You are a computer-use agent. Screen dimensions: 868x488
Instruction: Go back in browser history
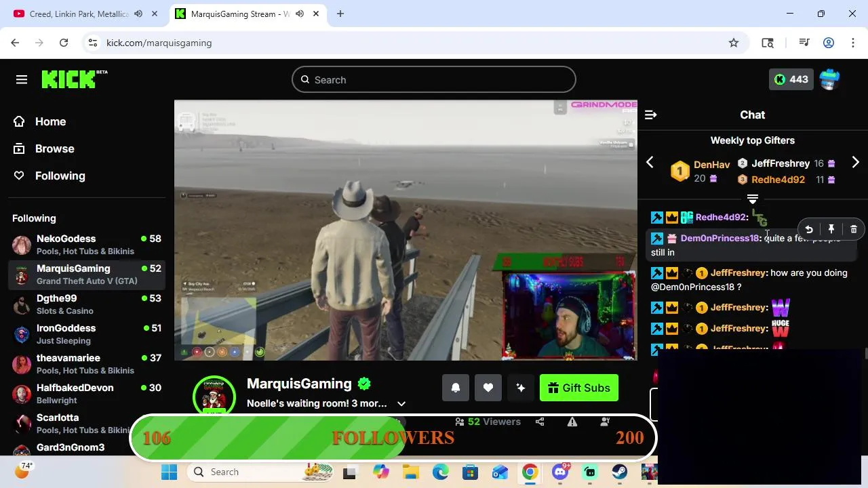tap(15, 43)
